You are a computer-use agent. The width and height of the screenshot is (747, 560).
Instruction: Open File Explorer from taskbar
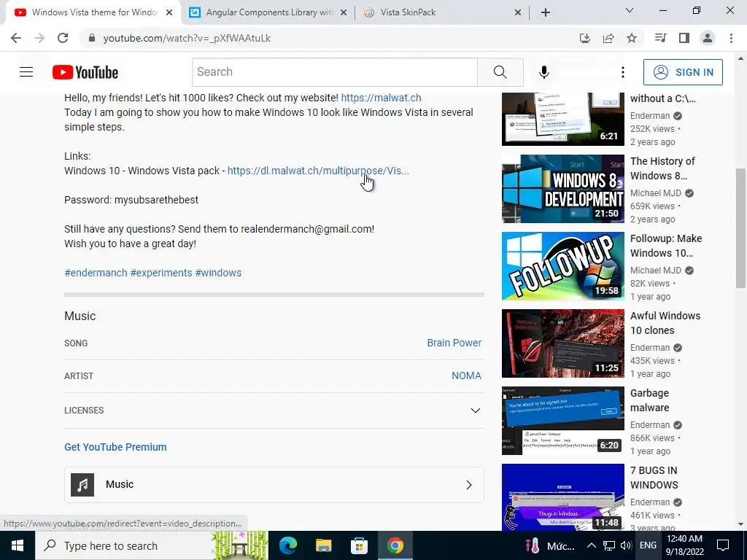[323, 545]
